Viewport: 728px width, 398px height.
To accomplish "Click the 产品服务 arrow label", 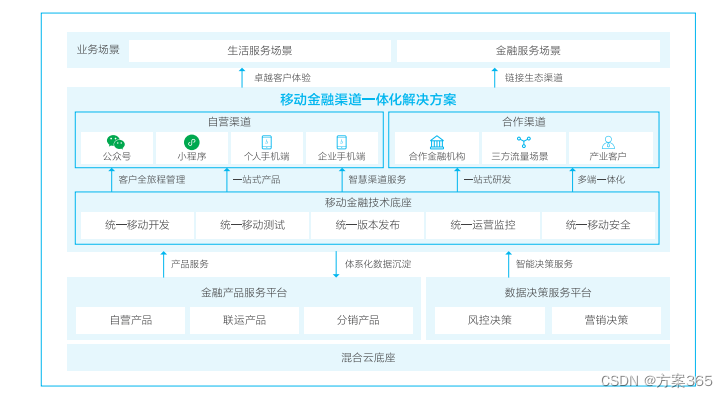I will coord(189,264).
